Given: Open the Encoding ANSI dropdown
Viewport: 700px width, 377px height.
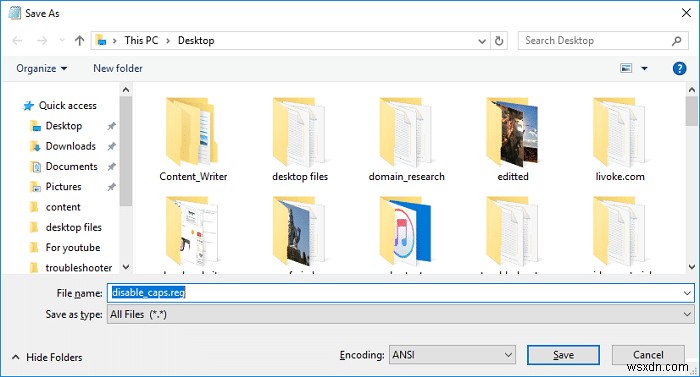Looking at the screenshot, I should 452,355.
